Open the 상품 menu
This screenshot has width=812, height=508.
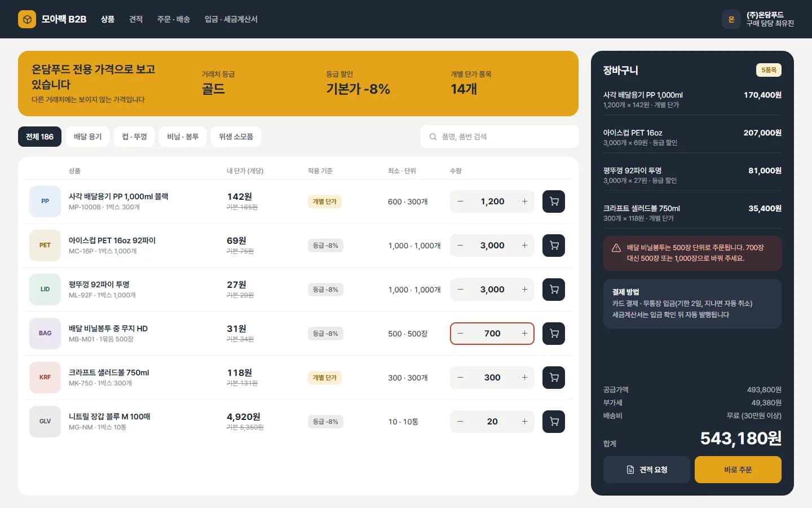(108, 19)
